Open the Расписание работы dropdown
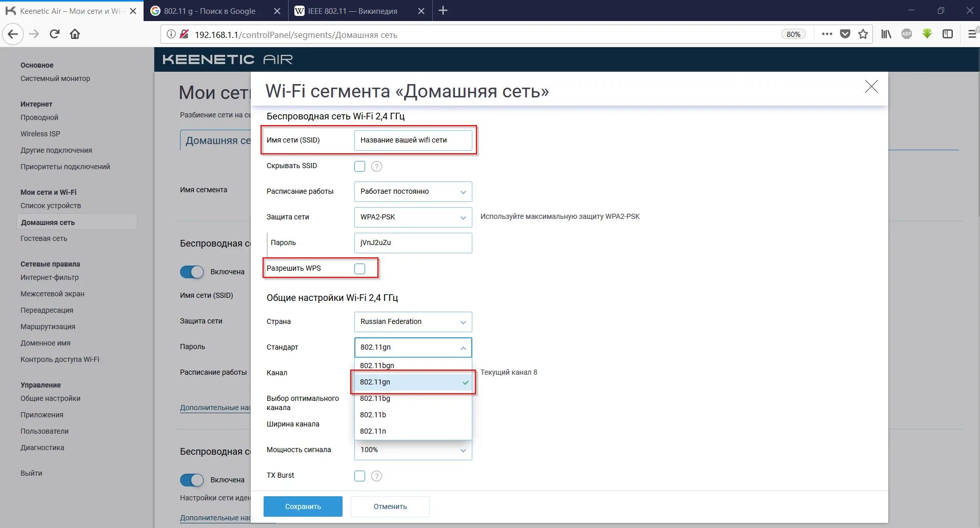The image size is (980, 528). coord(413,191)
